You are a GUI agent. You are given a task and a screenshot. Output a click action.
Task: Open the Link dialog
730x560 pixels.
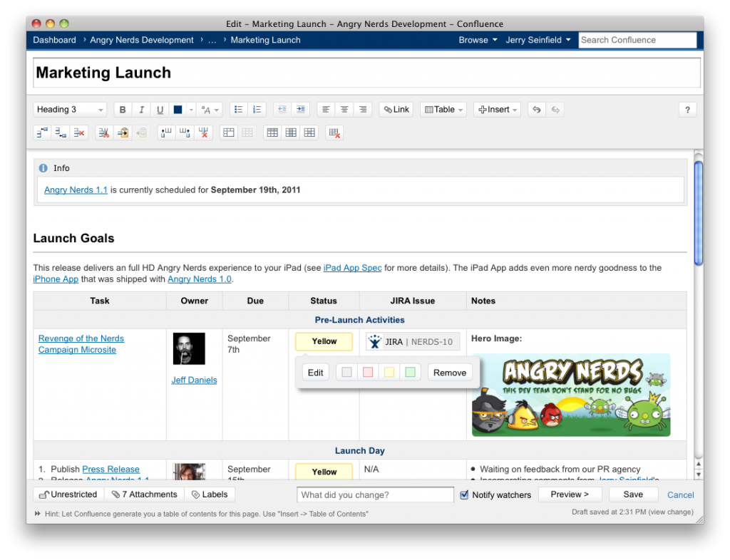pyautogui.click(x=396, y=110)
